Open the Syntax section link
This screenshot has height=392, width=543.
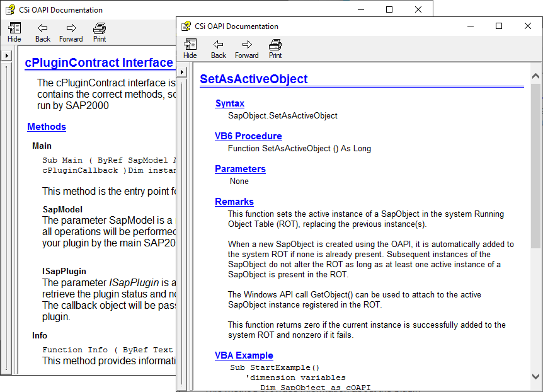[229, 103]
